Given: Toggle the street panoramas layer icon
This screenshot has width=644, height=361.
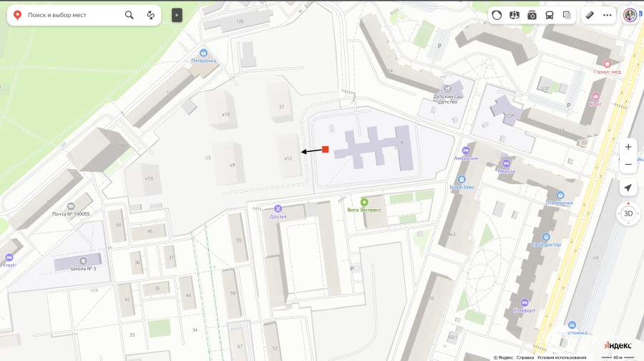Looking at the screenshot, I should pyautogui.click(x=514, y=15).
